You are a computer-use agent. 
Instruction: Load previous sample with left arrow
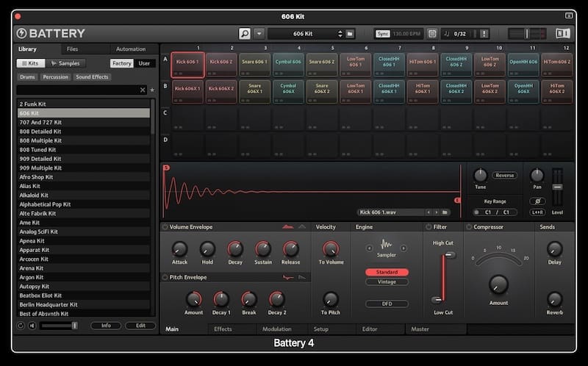click(x=429, y=212)
